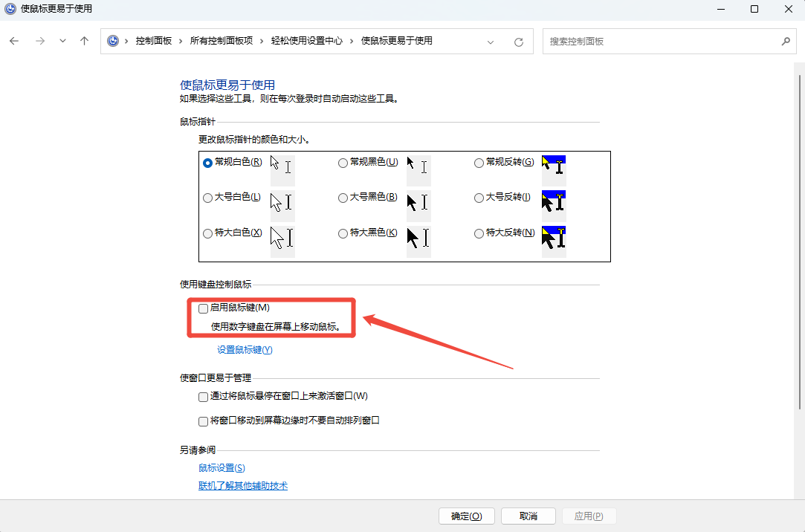Click the 应用(P) button
This screenshot has width=805, height=532.
(589, 516)
